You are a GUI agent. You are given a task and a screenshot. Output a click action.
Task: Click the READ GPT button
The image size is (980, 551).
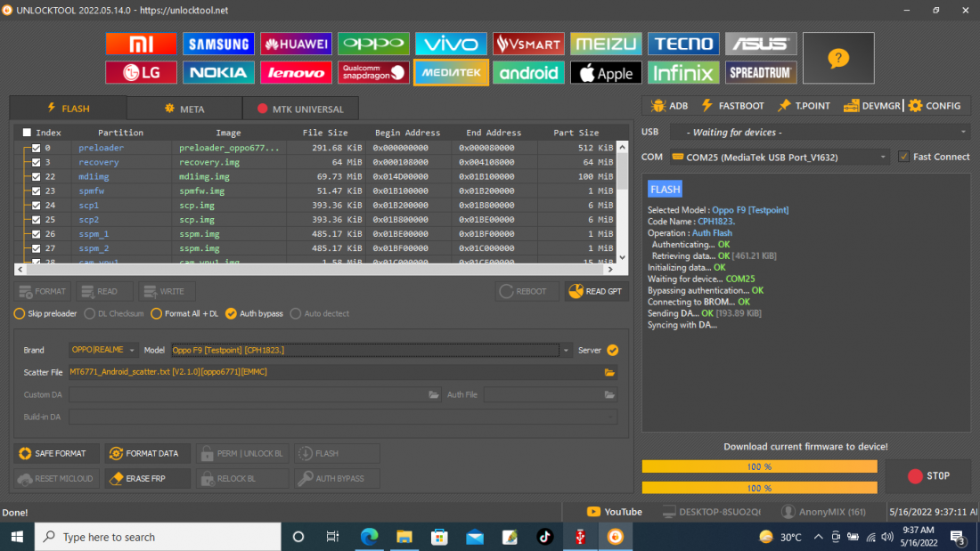click(596, 291)
